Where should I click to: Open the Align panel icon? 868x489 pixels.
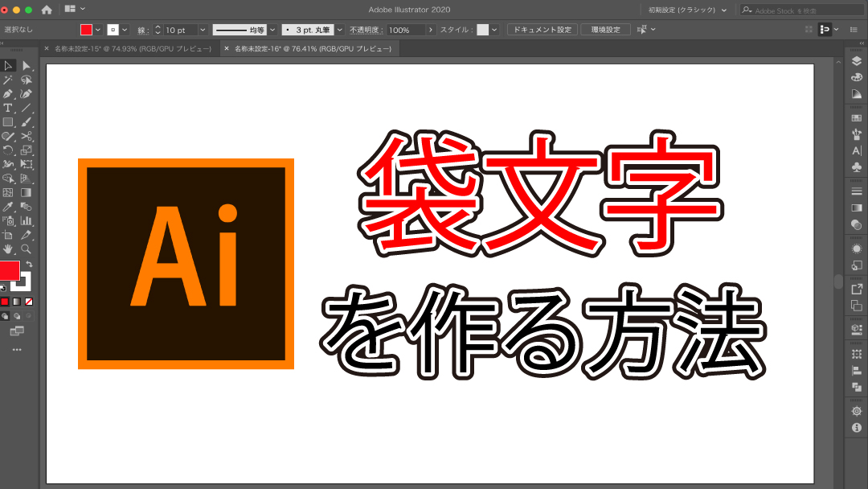point(857,371)
